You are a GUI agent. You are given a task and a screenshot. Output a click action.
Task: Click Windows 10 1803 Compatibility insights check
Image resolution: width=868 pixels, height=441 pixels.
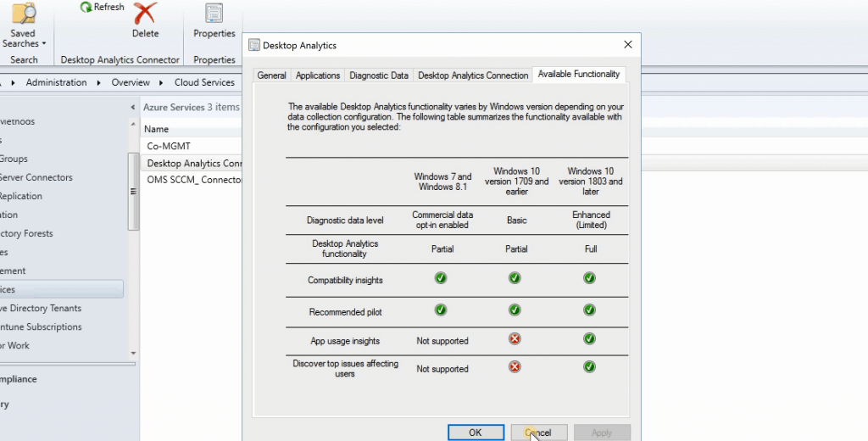(x=590, y=277)
